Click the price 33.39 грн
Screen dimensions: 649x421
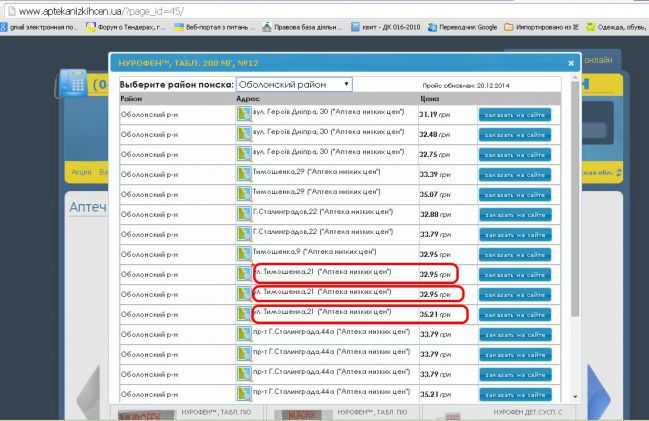(x=435, y=174)
